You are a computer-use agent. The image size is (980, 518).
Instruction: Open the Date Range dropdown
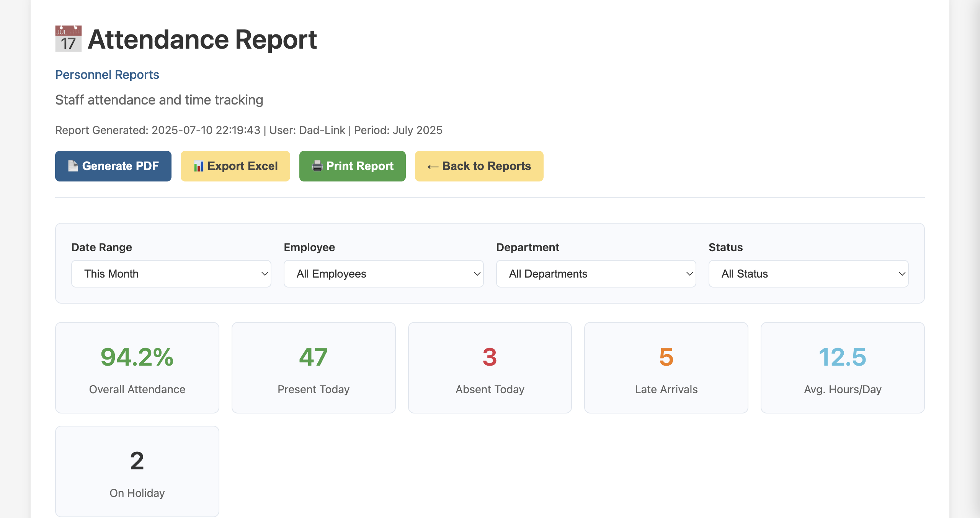pyautogui.click(x=171, y=273)
